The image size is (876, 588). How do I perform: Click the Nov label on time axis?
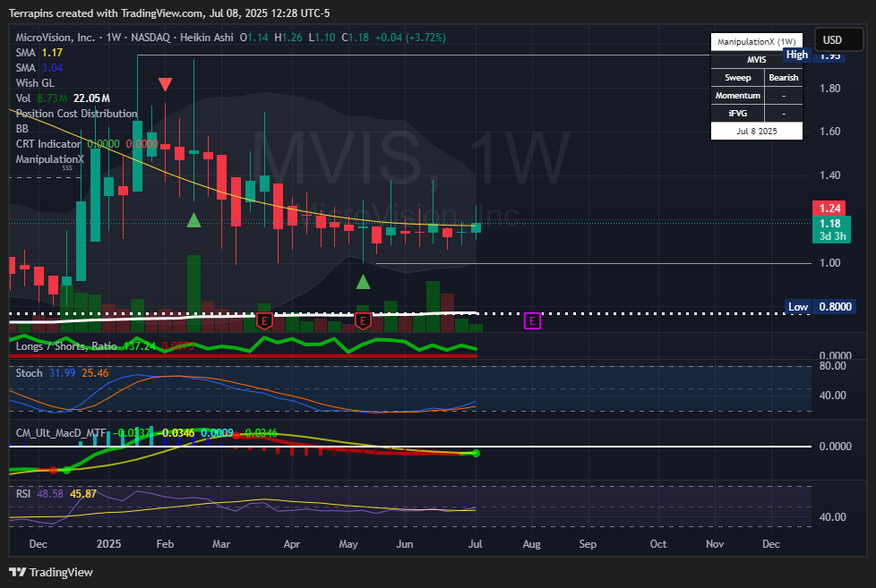tap(715, 544)
